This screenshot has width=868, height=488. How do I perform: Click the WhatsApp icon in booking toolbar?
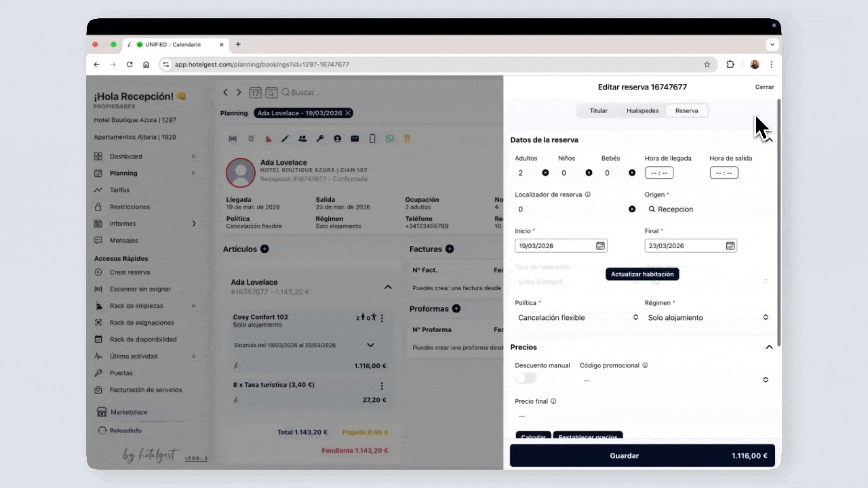pyautogui.click(x=390, y=138)
